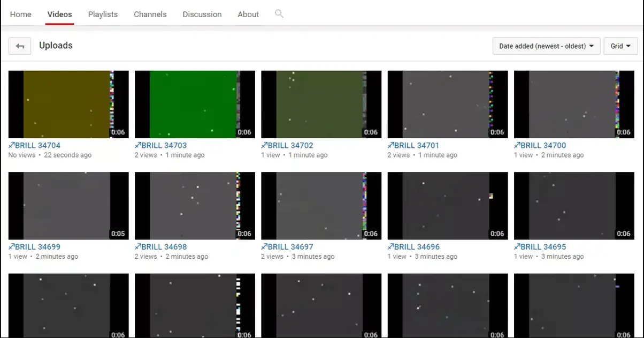The width and height of the screenshot is (644, 338).
Task: Open the About tab
Action: click(x=248, y=14)
